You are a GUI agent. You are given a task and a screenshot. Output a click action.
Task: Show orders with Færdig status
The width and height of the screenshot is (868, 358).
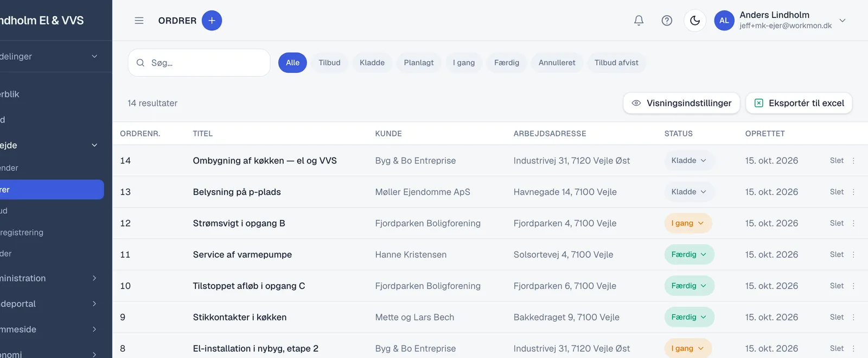507,63
